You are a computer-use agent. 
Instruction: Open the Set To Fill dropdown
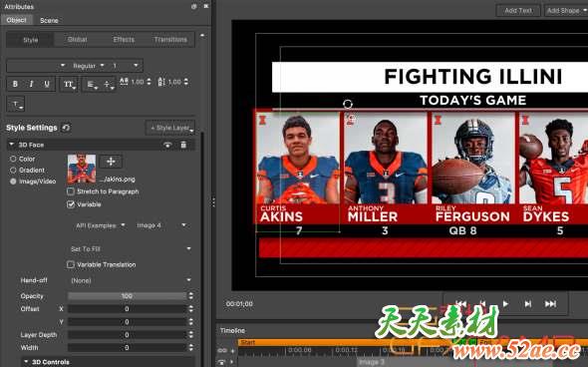(x=131, y=248)
